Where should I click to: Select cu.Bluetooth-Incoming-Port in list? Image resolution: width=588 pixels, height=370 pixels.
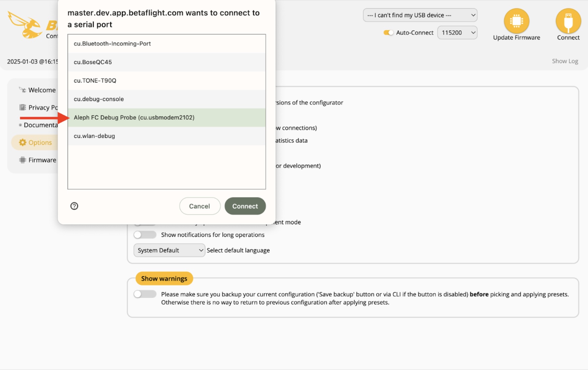click(167, 44)
